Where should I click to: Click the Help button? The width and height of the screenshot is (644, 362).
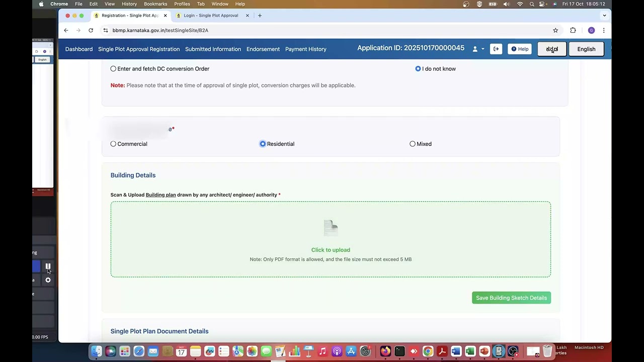point(520,49)
